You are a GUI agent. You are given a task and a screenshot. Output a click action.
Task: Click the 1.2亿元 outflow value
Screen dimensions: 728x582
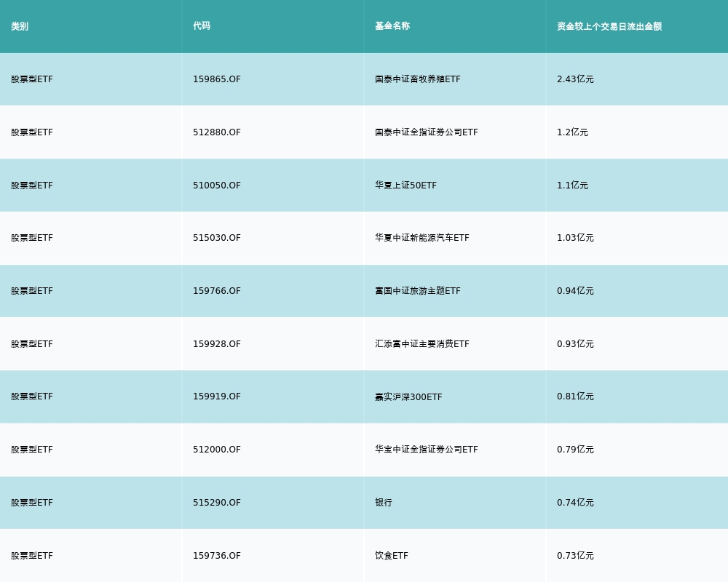coord(572,132)
